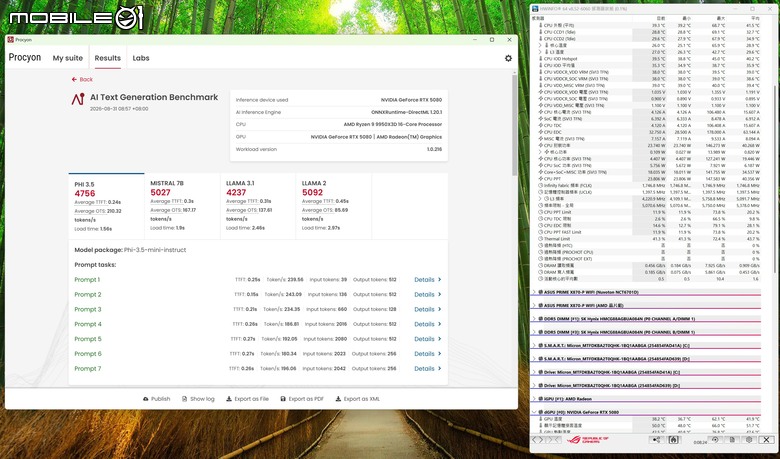Viewport: 780px width, 459px height.
Task: Click the HWiNFO sensor list scrollbar
Action: click(775, 177)
